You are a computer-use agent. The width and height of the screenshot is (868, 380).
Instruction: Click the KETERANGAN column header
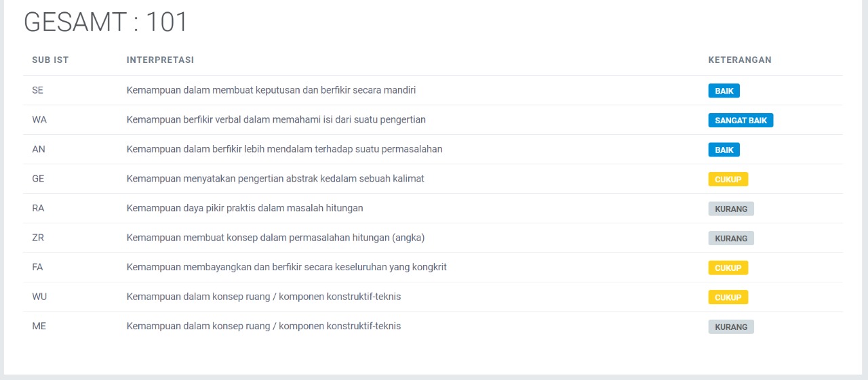(740, 60)
